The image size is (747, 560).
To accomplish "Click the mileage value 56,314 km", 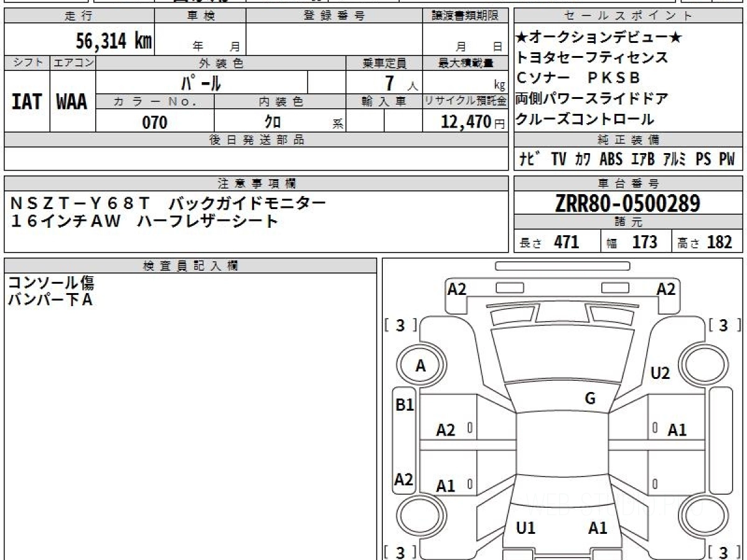I will pos(114,41).
